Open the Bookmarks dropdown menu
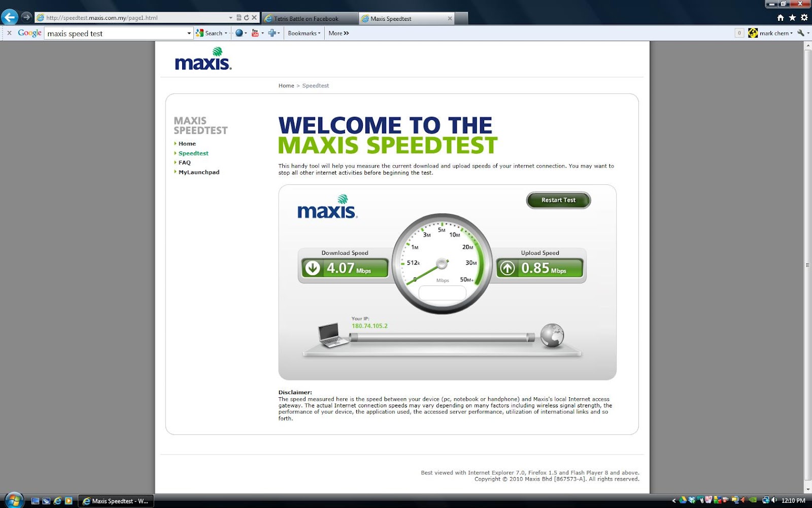Screen dimensions: 812x508 (304, 33)
